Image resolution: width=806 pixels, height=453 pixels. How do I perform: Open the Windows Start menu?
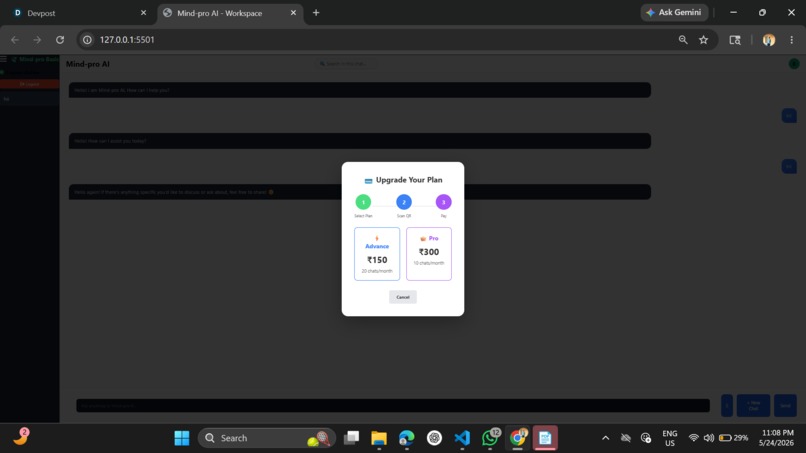[x=182, y=438]
